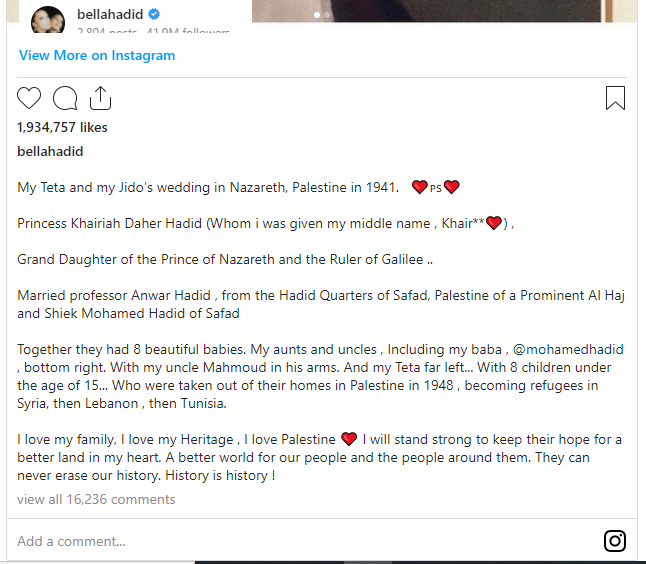Show the 1,934,757 likes list

point(62,128)
